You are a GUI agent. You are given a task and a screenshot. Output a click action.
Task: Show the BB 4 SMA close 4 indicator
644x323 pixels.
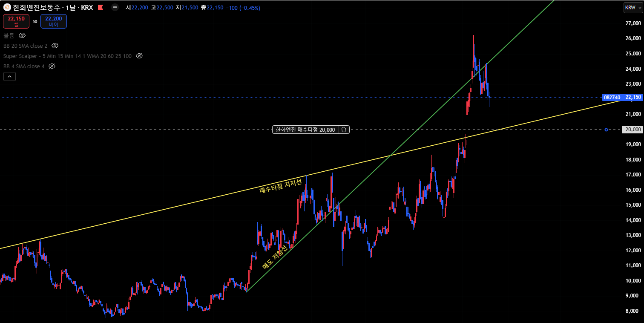tap(52, 66)
